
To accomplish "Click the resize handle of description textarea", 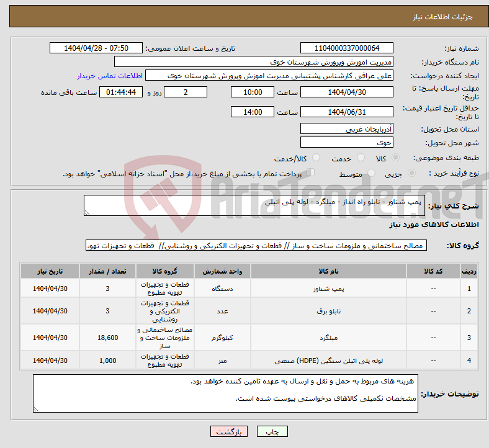I will (x=87, y=213).
